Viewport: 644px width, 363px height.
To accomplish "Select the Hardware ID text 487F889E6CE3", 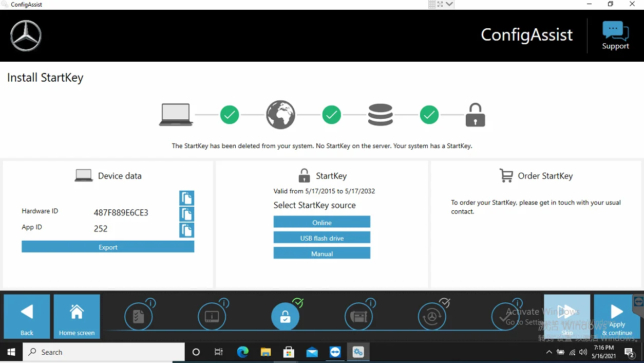I will [x=121, y=213].
